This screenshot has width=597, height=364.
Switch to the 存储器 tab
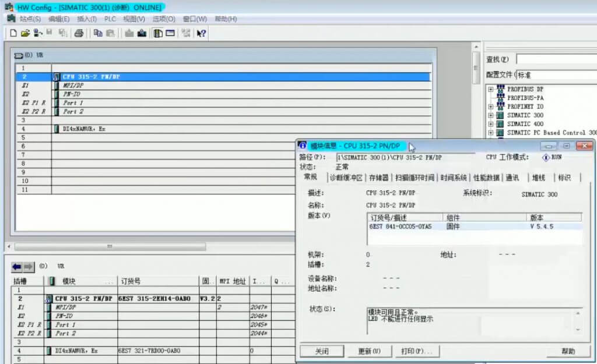(378, 178)
